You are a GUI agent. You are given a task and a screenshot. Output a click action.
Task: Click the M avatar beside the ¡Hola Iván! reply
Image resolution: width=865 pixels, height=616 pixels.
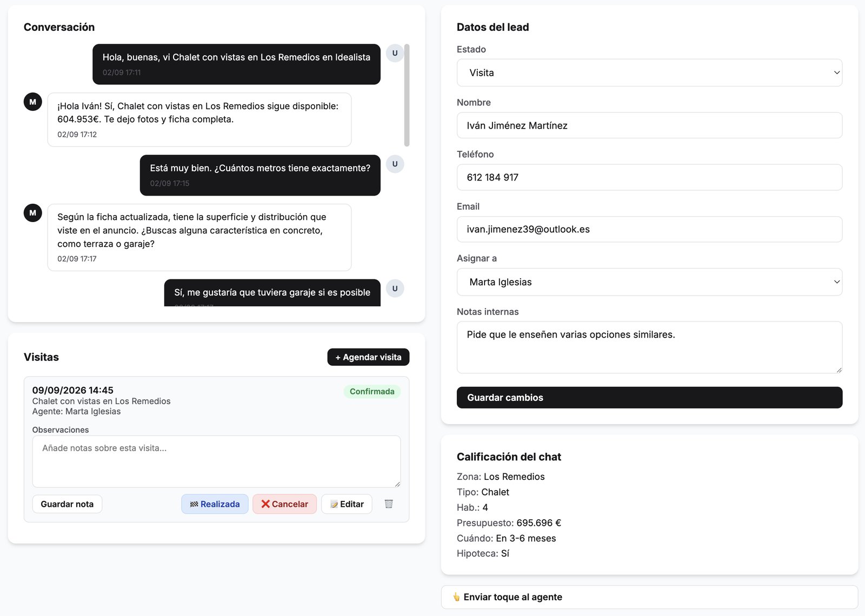(x=33, y=102)
